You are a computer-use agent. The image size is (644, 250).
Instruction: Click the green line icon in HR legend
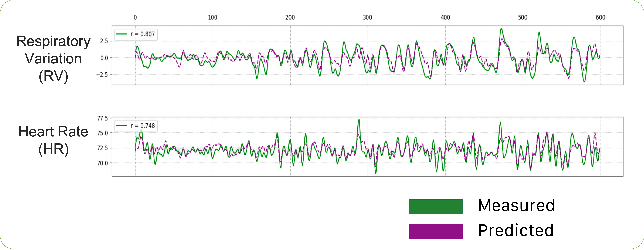(x=122, y=126)
